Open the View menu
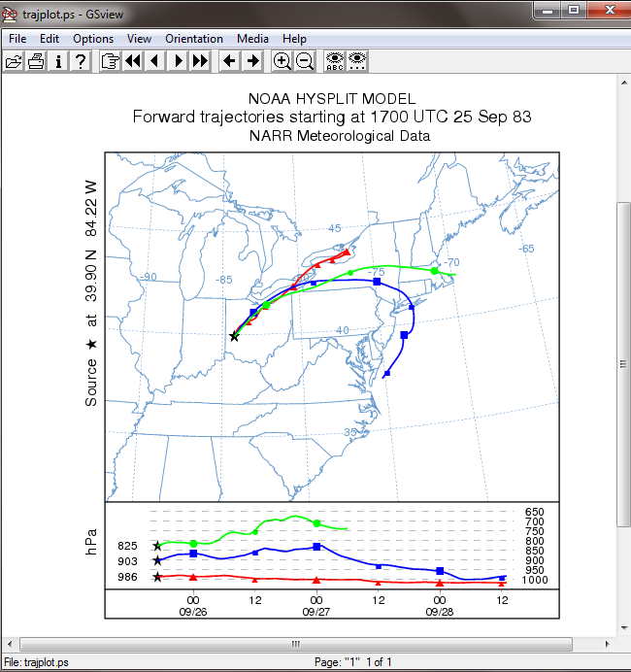Viewport: 631px width, 672px height. (139, 39)
